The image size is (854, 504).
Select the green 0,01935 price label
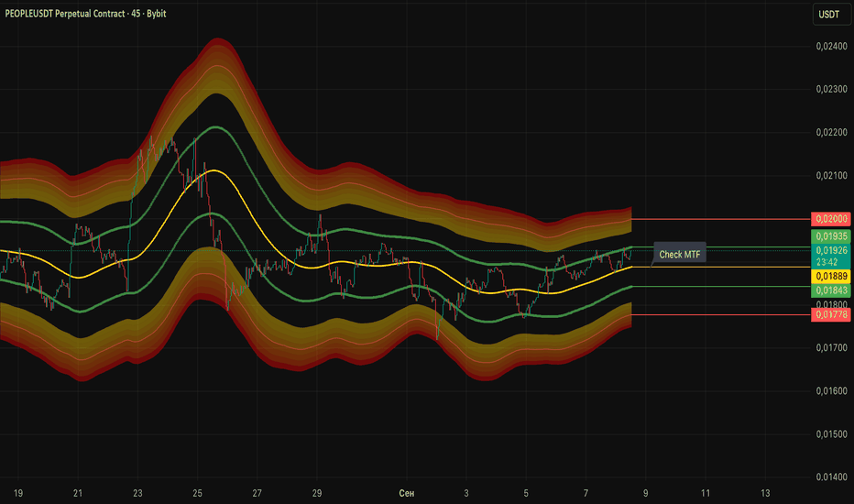click(830, 236)
